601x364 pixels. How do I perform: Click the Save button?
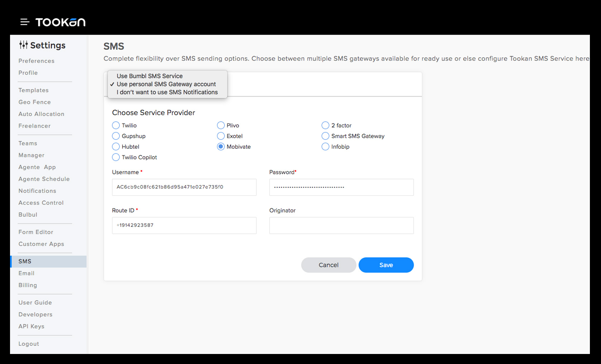[386, 265]
